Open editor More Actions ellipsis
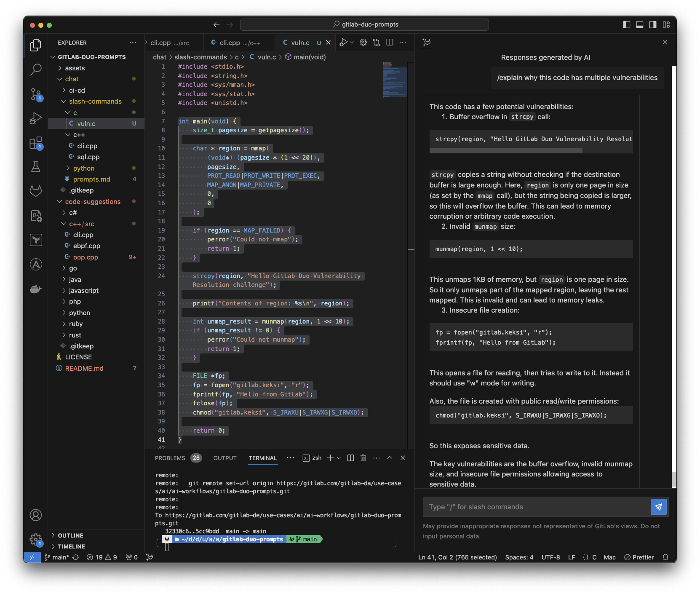This screenshot has width=700, height=594. (x=403, y=42)
